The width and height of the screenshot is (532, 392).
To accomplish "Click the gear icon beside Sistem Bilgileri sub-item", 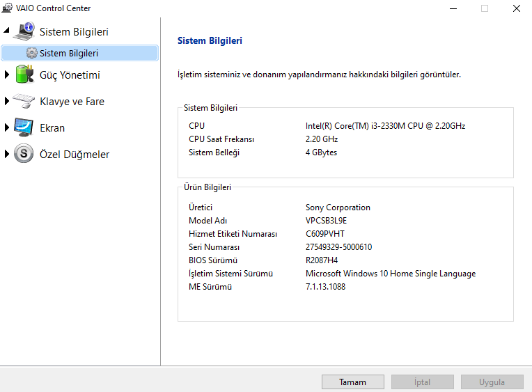I will point(31,53).
